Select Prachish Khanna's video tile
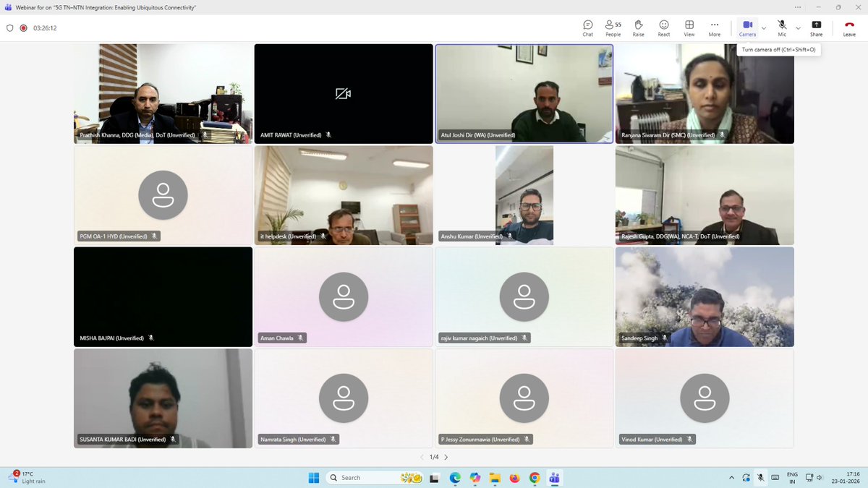The width and height of the screenshot is (868, 488). pos(163,94)
